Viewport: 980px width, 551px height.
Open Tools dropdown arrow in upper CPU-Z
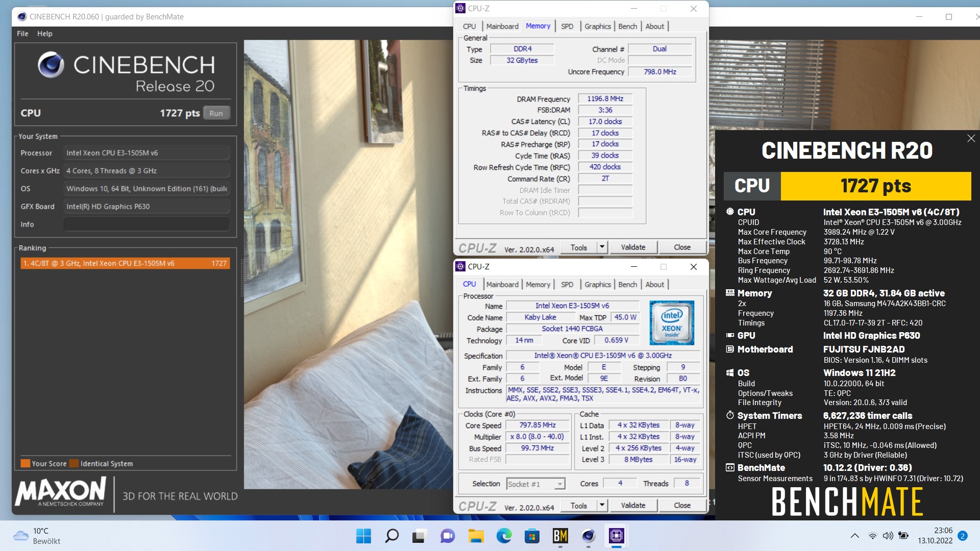[602, 247]
